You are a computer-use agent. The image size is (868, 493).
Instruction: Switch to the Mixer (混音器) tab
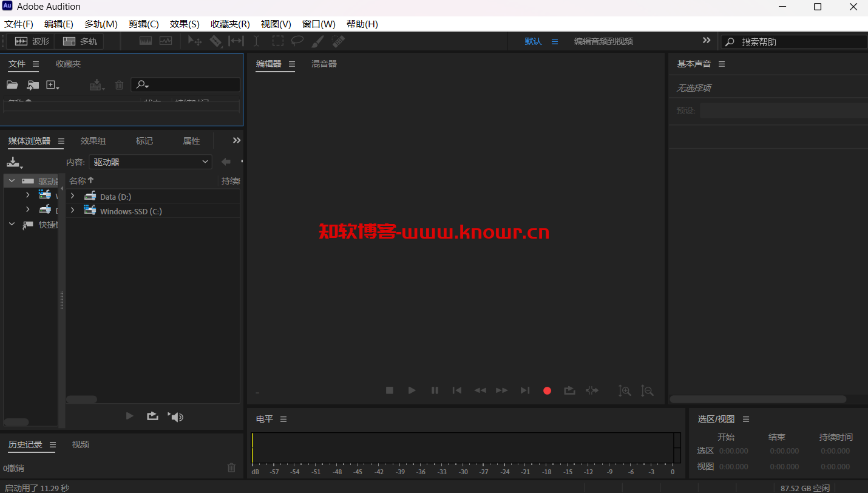(324, 64)
